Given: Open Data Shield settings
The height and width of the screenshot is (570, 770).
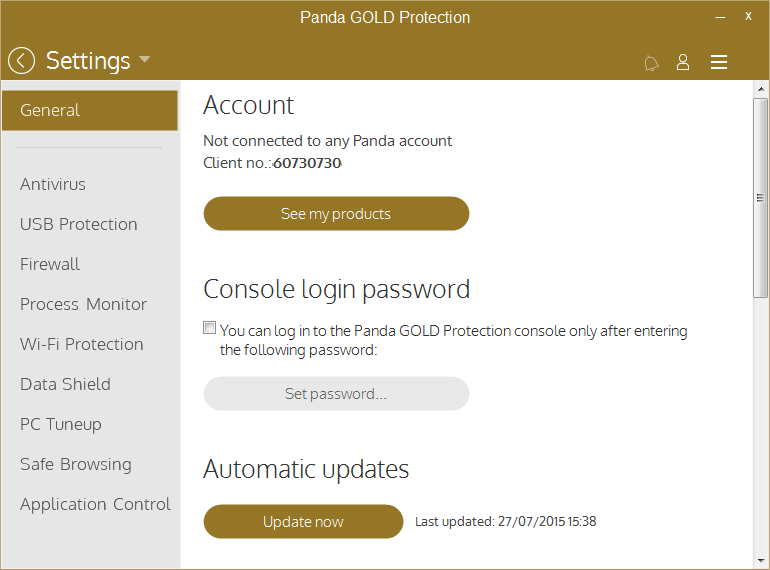Looking at the screenshot, I should 65,384.
